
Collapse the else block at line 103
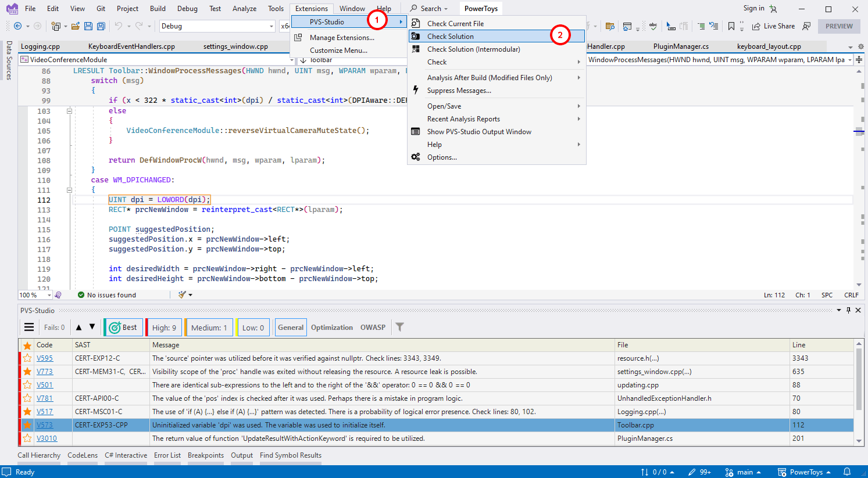pyautogui.click(x=69, y=111)
